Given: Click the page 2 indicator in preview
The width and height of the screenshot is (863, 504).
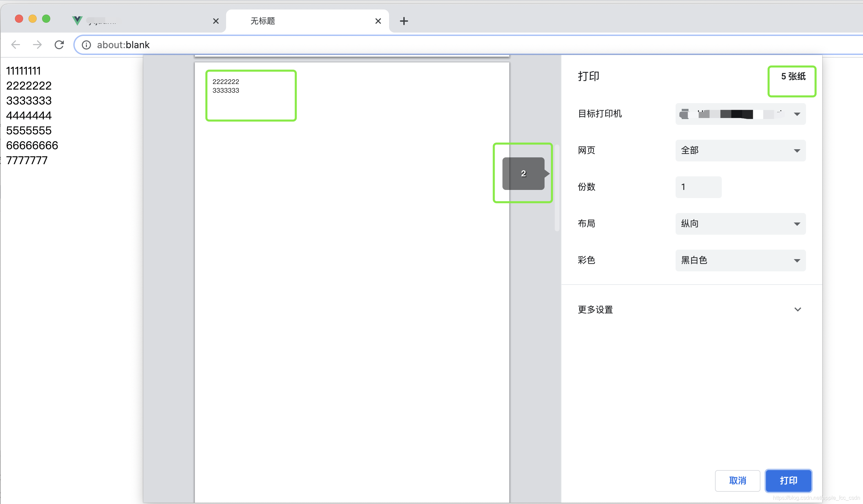Looking at the screenshot, I should point(523,173).
